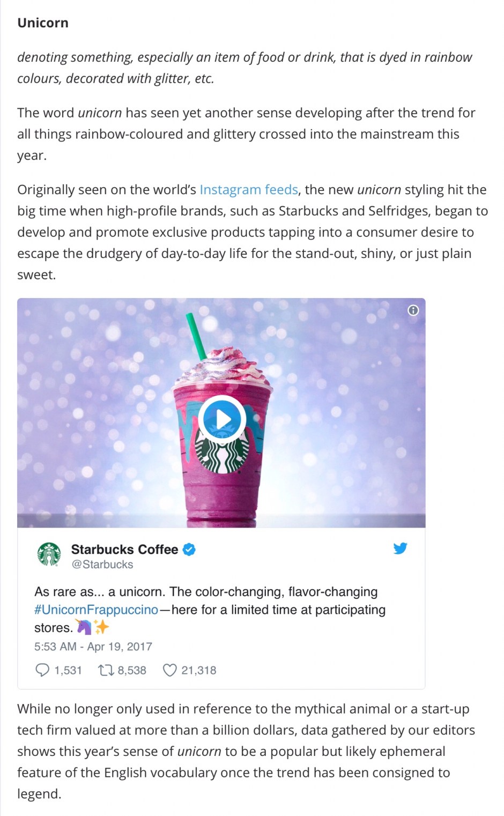Viewport: 504px width, 816px height.
Task: Click the tweet timestamp Apr 19, 2017
Action: point(93,647)
